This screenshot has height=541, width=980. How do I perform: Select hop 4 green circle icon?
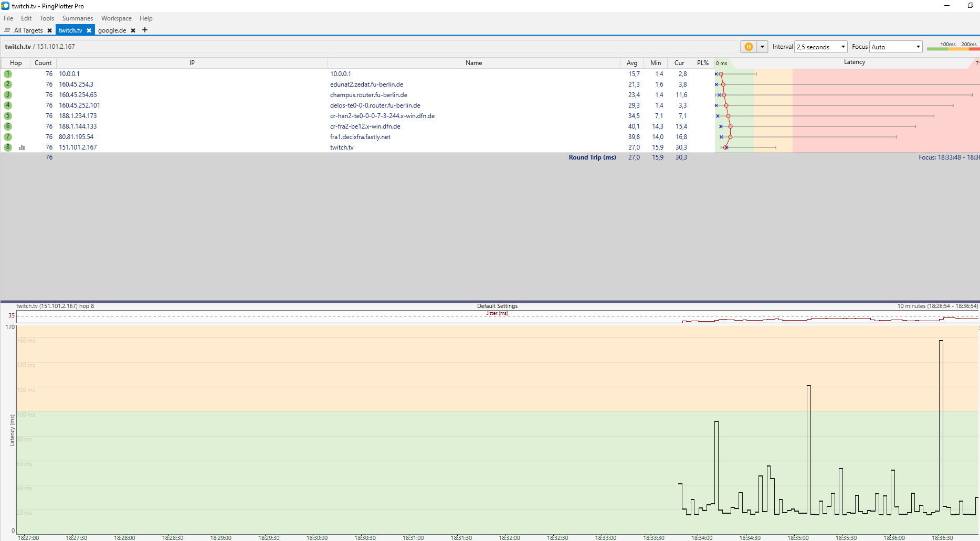coord(8,105)
